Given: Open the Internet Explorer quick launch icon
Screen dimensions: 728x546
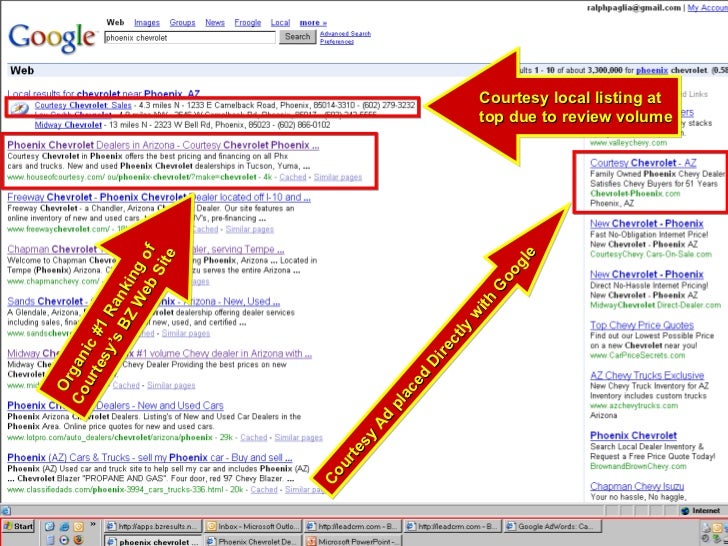Looking at the screenshot, I should [64, 526].
